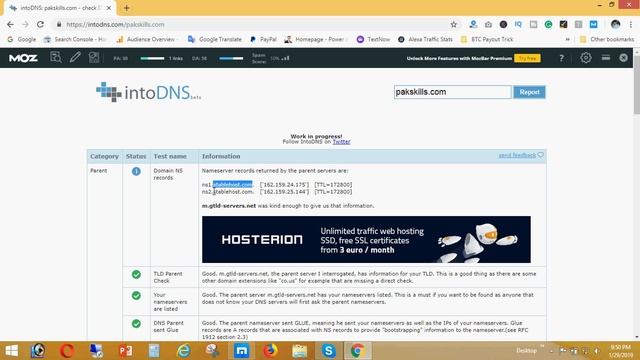The image size is (640, 360).
Task: Open TextNow bookmark
Action: coord(373,39)
